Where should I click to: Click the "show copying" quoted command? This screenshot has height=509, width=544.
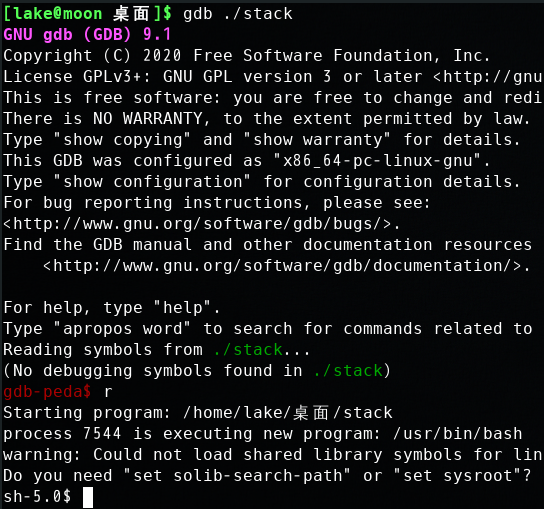pyautogui.click(x=122, y=140)
